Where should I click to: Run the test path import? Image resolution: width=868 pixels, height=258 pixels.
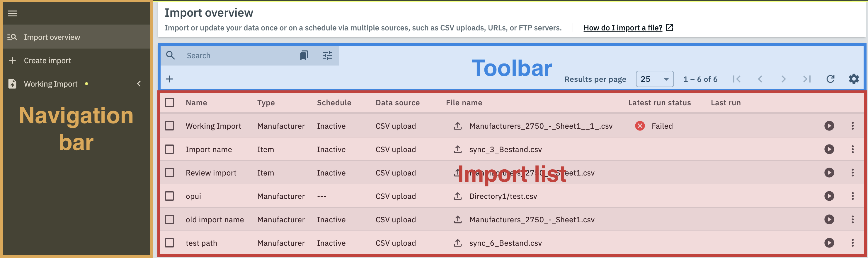(829, 242)
